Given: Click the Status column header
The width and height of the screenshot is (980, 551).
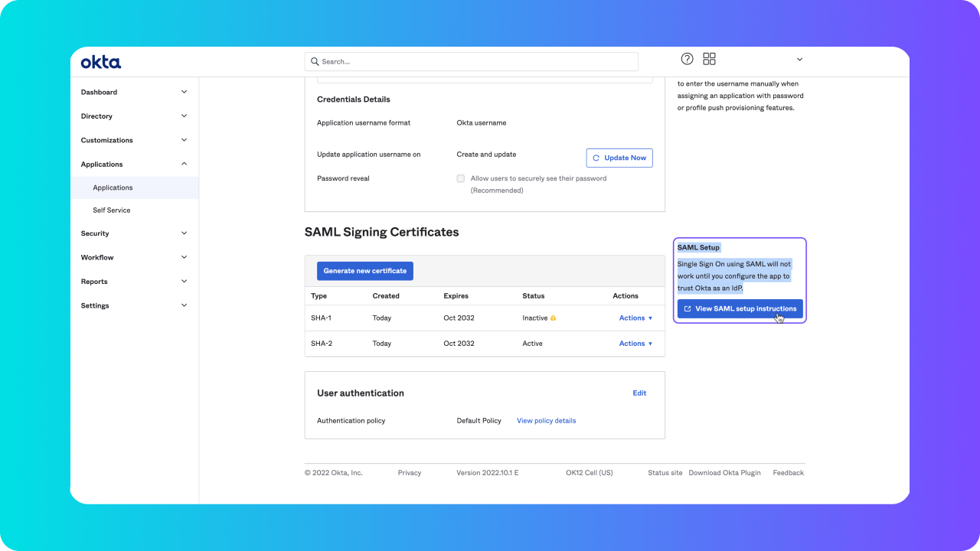Looking at the screenshot, I should click(533, 295).
